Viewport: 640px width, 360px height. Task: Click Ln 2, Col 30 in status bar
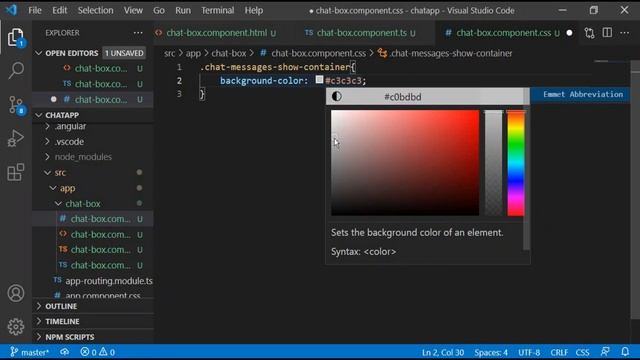pyautogui.click(x=443, y=352)
